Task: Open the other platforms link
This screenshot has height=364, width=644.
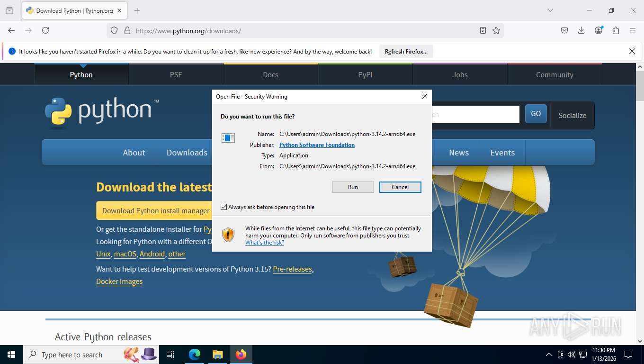Action: (x=177, y=254)
